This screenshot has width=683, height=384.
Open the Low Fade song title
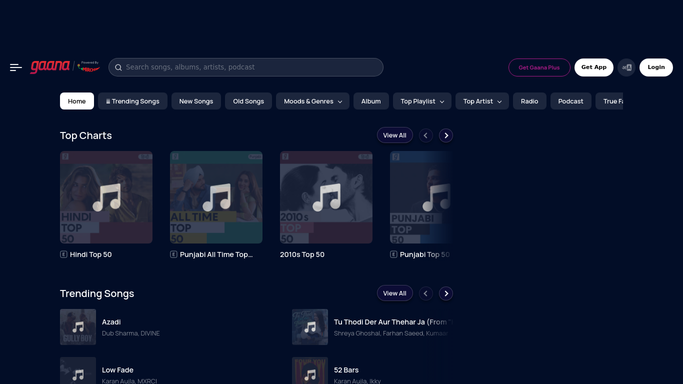(x=118, y=370)
